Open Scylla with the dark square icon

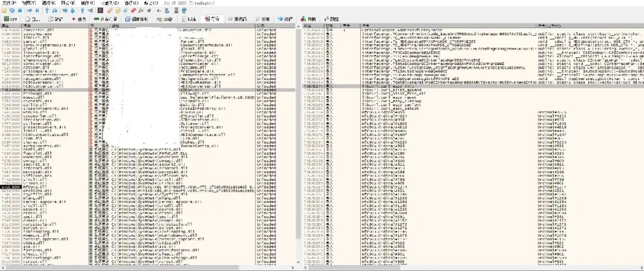point(100,10)
